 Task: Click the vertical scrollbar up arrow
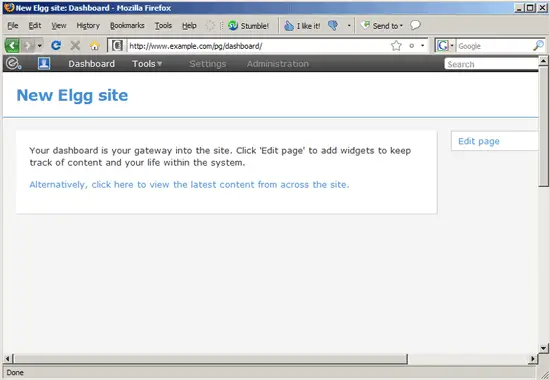[543, 61]
